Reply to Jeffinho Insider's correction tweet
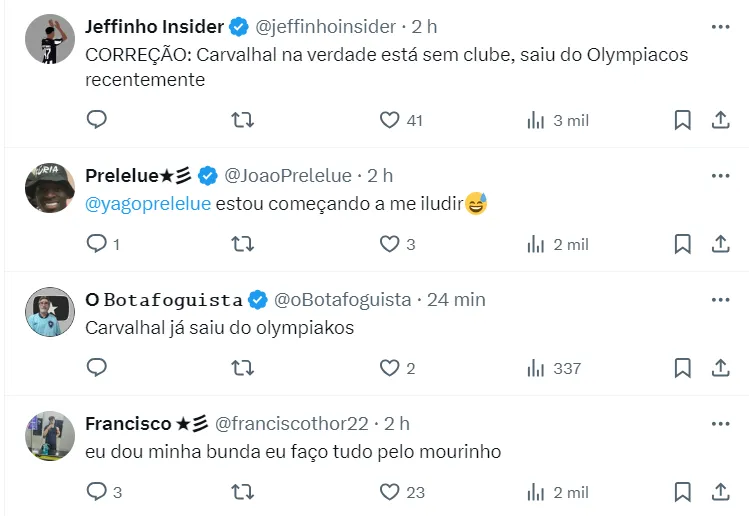Viewport: 749px width, 516px height. point(97,120)
